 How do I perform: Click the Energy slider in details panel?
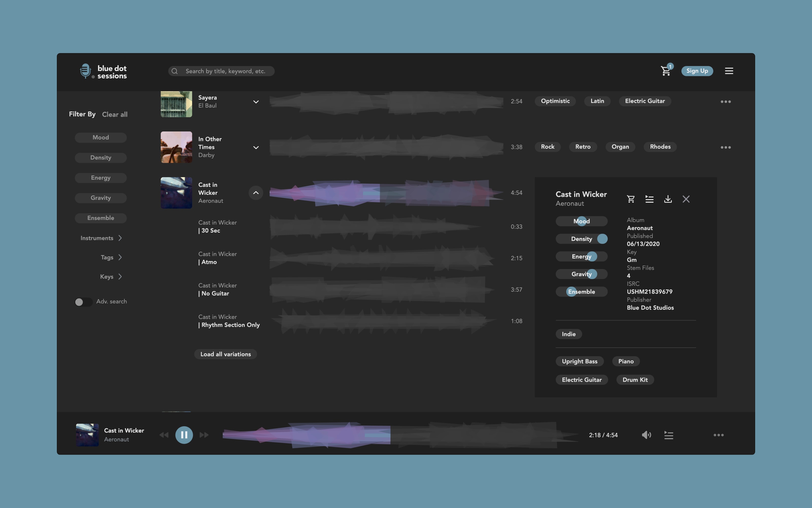tap(582, 256)
